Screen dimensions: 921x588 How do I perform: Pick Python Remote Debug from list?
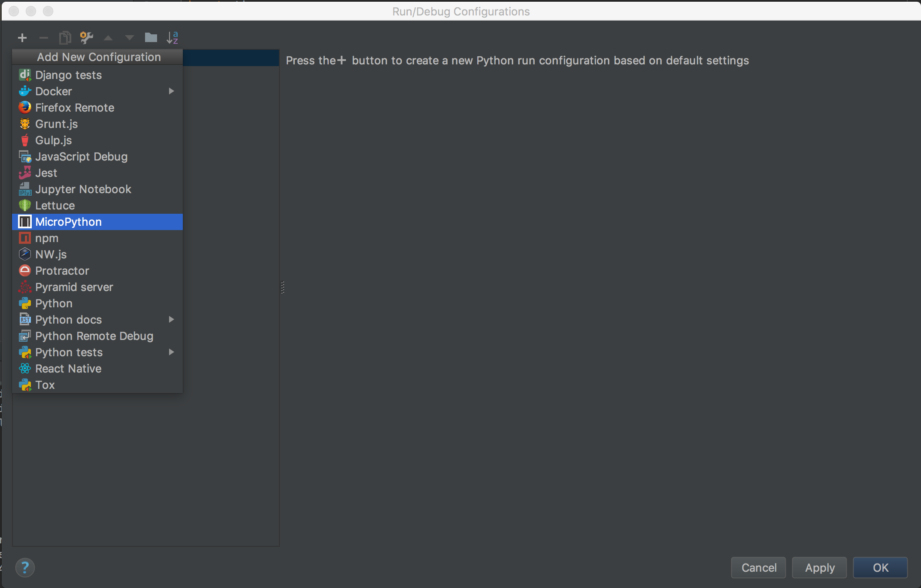click(94, 336)
